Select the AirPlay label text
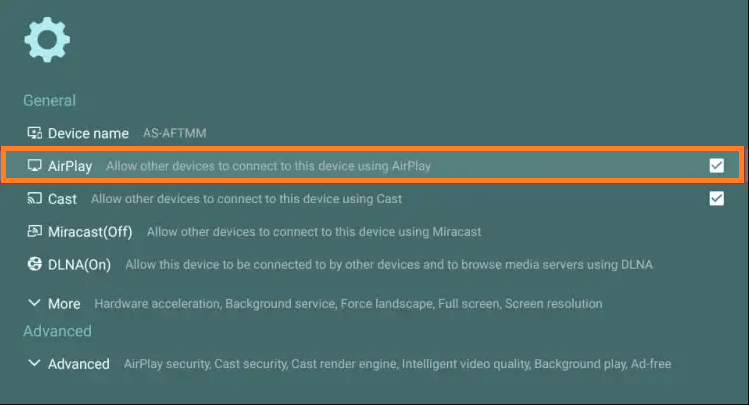Viewport: 749px width, 405px height. pos(70,166)
